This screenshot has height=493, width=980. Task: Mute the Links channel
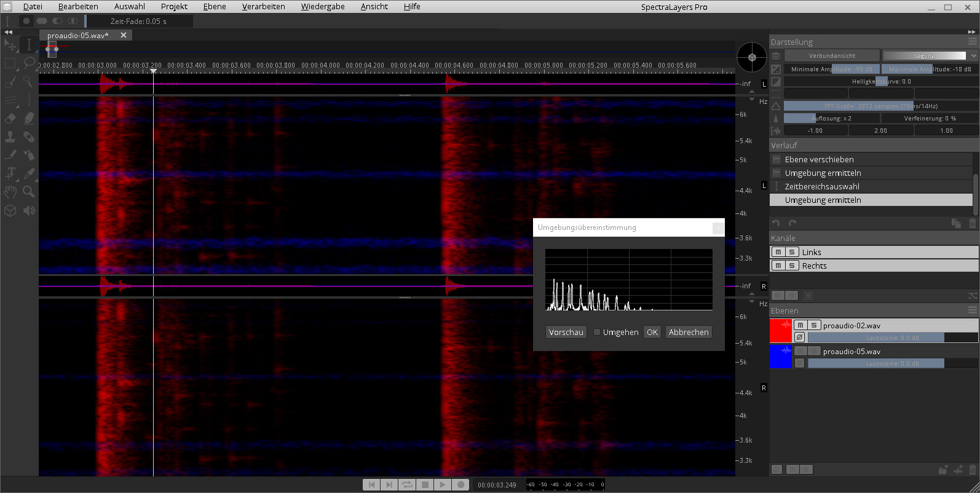coord(778,252)
